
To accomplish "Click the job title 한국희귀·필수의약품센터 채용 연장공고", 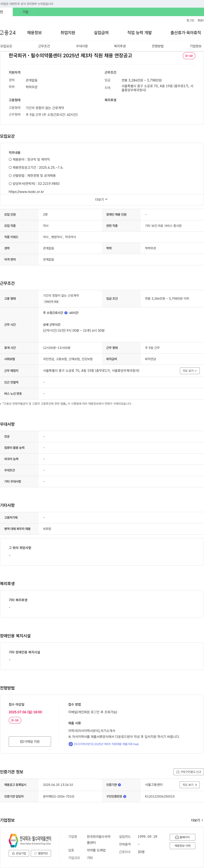I will coord(71,56).
